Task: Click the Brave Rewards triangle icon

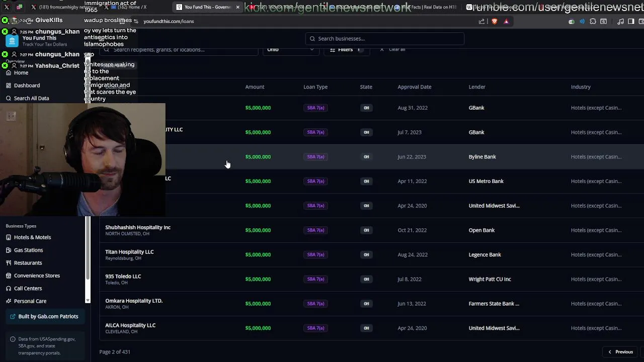Action: point(506,22)
